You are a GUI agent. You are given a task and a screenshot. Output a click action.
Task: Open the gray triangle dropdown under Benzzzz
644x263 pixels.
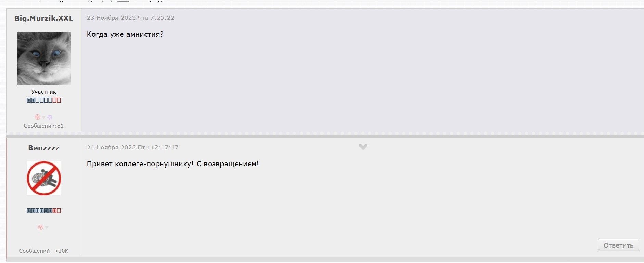tap(47, 228)
